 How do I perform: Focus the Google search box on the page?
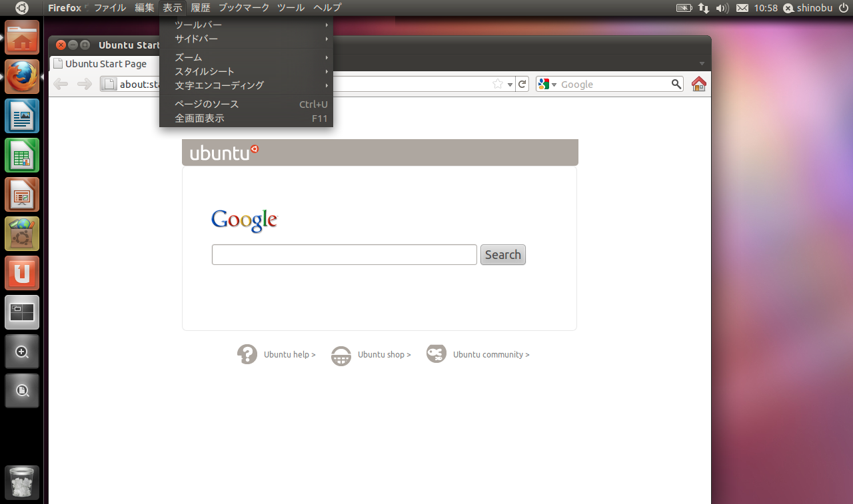tap(345, 254)
